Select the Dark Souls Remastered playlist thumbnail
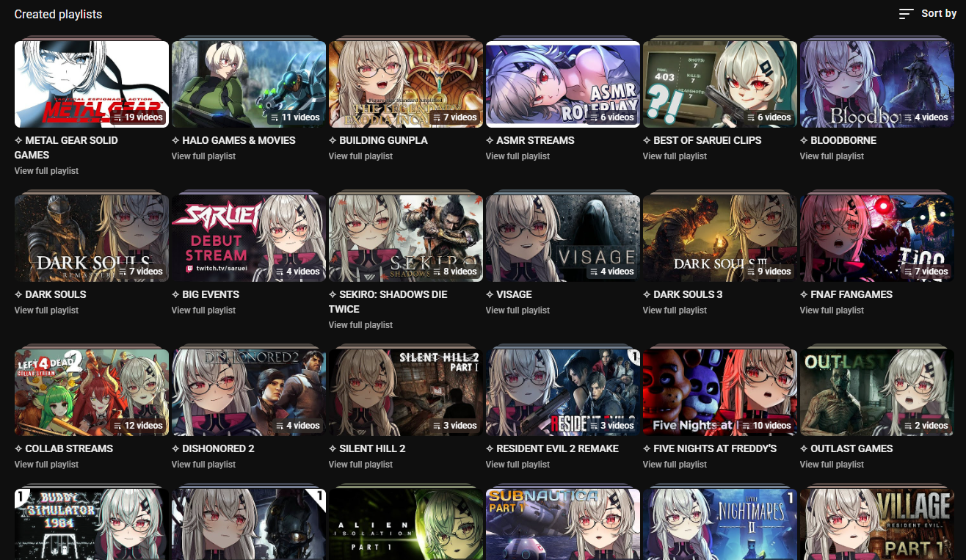Image resolution: width=966 pixels, height=560 pixels. pyautogui.click(x=92, y=239)
